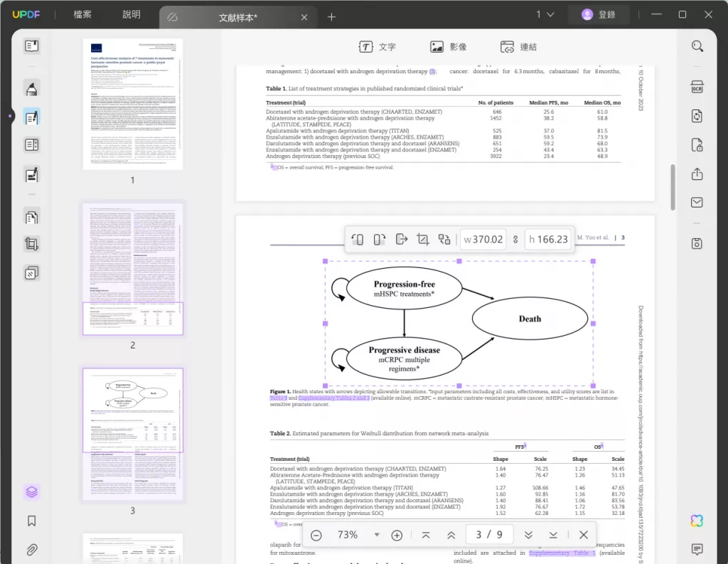The image size is (728, 564).
Task: Click the Share export icon
Action: (697, 174)
